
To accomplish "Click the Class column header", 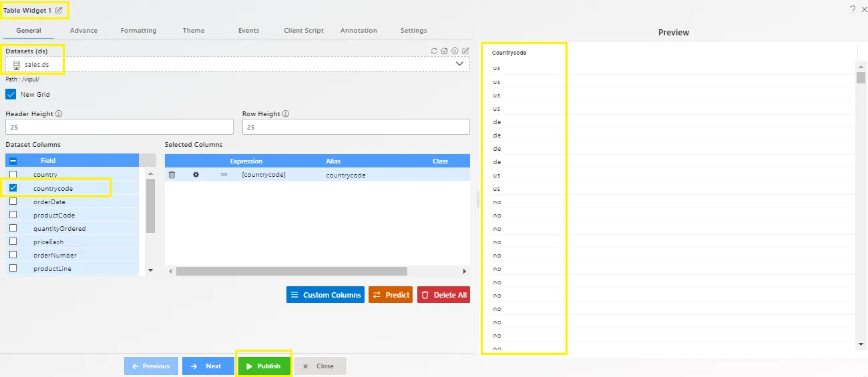I will [440, 161].
